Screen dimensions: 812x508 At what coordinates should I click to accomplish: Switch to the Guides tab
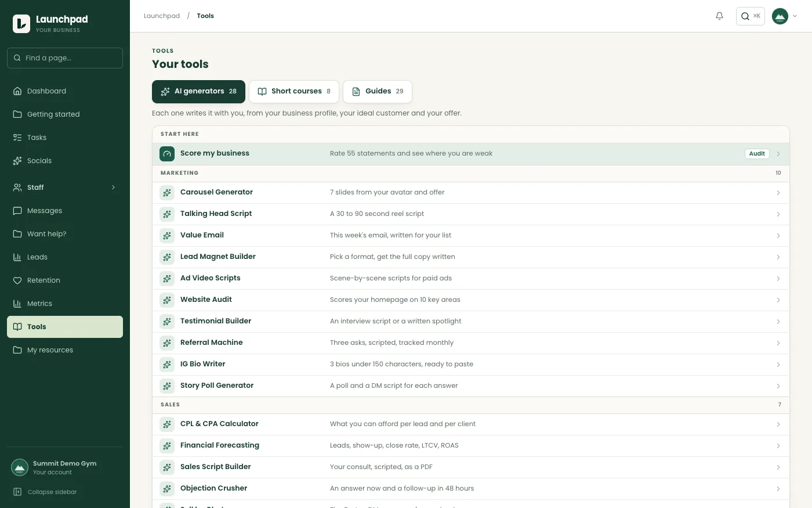(378, 92)
